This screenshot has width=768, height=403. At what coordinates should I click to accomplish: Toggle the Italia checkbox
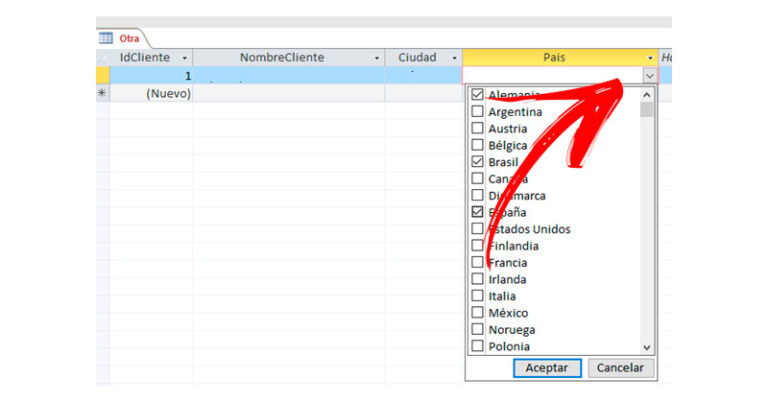coord(477,296)
